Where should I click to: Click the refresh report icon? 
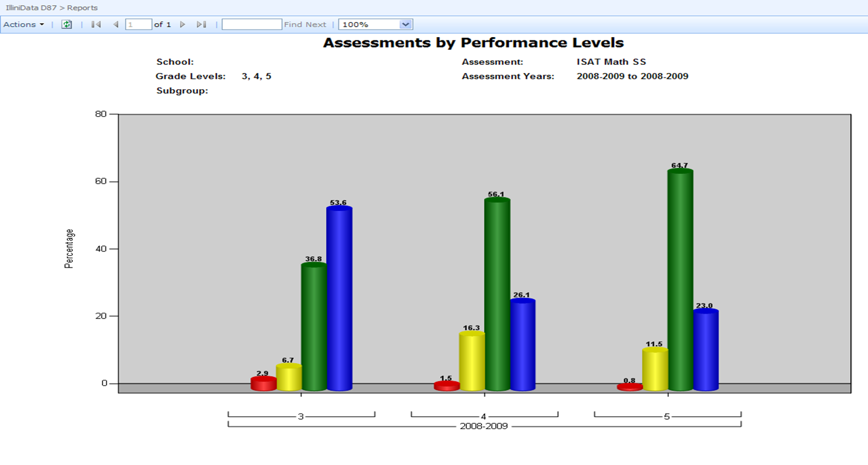pos(67,24)
